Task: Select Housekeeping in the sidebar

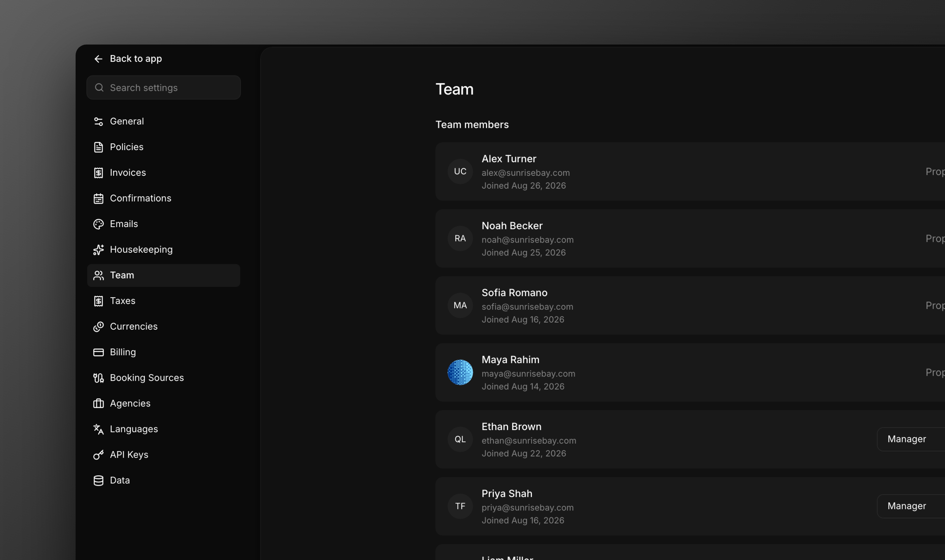Action: click(x=163, y=250)
